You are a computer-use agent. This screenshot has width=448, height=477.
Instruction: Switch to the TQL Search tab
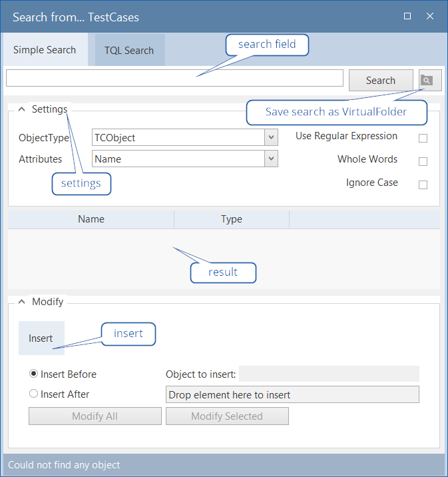(x=129, y=51)
